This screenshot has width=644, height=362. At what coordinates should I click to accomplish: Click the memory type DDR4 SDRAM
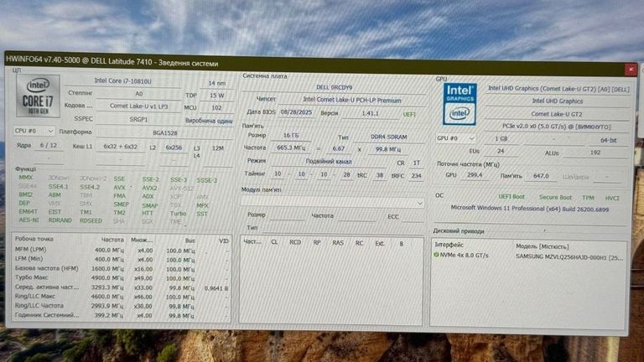pyautogui.click(x=388, y=137)
